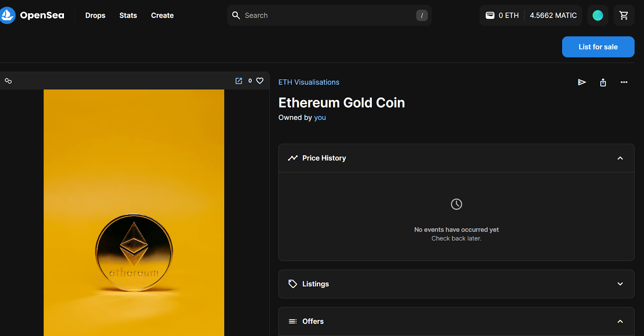Click the blockchain chain-link icon
The width and height of the screenshot is (644, 336).
pyautogui.click(x=8, y=81)
